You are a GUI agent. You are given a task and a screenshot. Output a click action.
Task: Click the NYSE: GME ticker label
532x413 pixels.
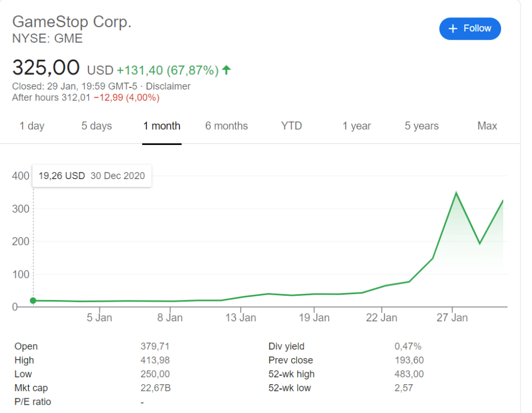pyautogui.click(x=47, y=39)
